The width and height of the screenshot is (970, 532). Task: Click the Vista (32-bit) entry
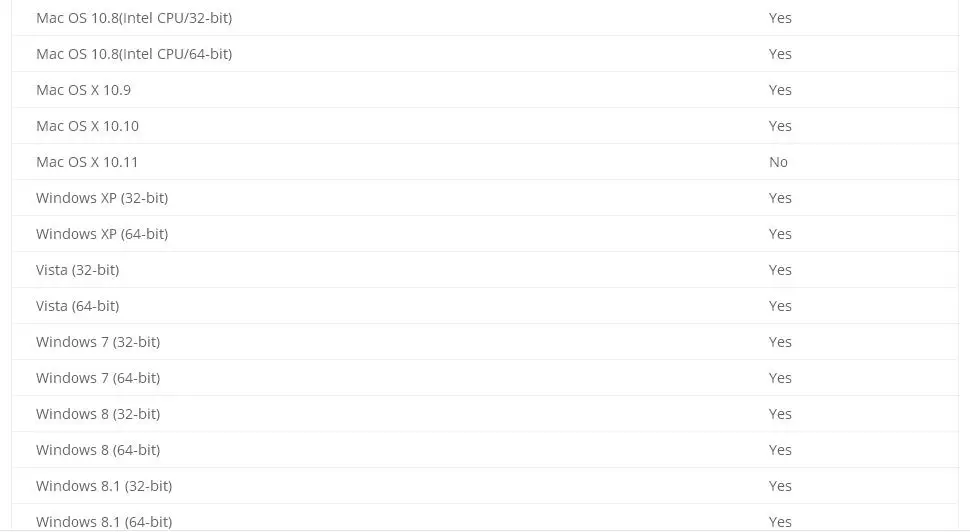77,270
